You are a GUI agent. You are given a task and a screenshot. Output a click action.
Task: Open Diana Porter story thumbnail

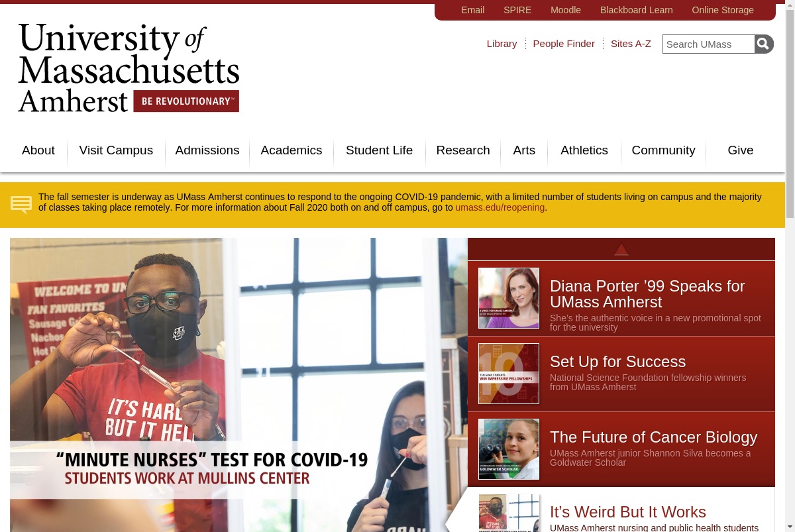pos(509,298)
